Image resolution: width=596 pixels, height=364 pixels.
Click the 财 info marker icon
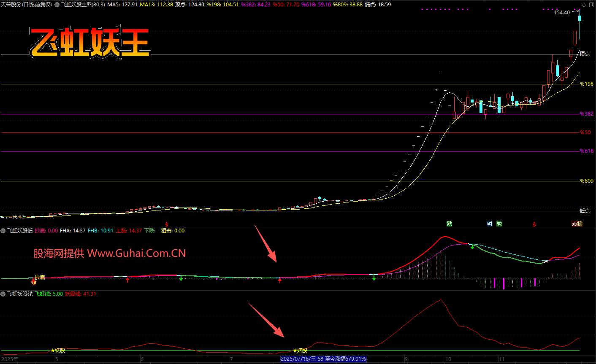(x=490, y=224)
